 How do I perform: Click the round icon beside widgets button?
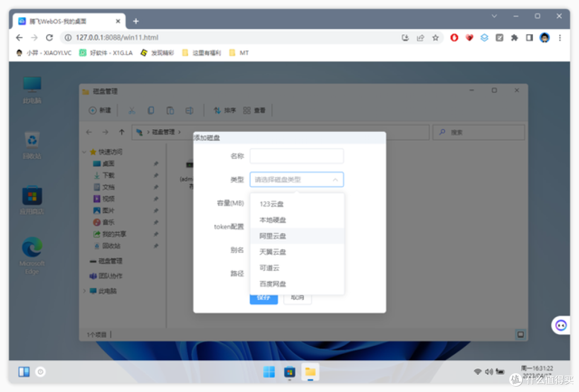click(x=41, y=372)
